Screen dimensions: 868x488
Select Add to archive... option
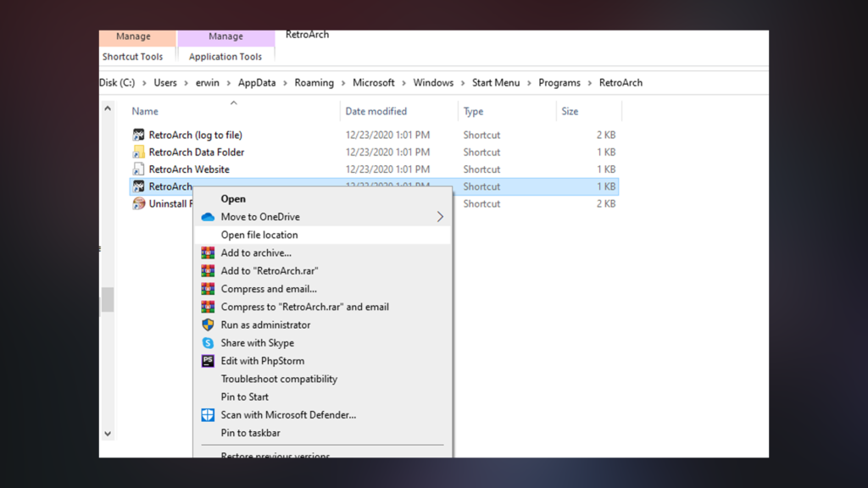323,252
